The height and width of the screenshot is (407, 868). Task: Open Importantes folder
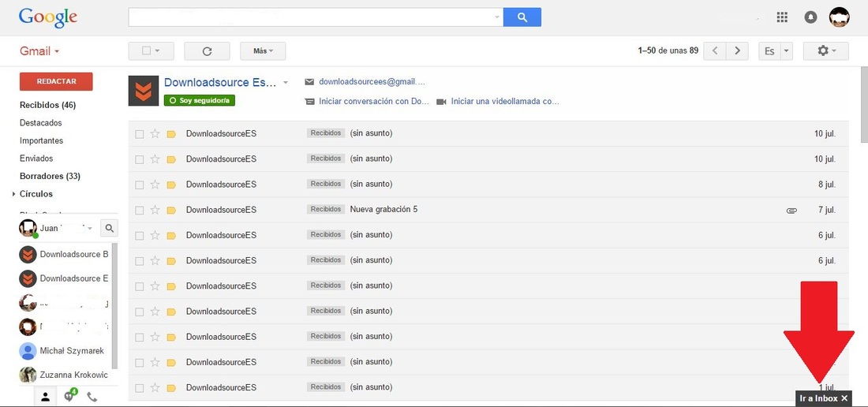(x=42, y=140)
